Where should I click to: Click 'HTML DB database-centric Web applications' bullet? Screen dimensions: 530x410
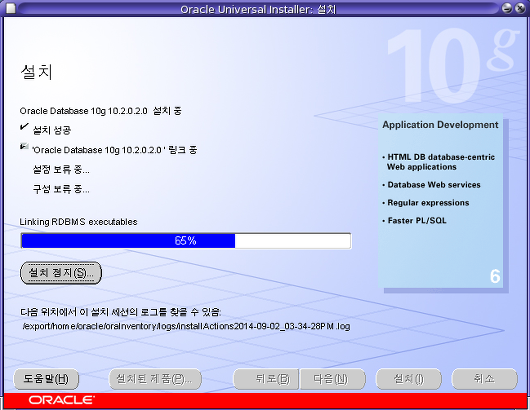[x=439, y=162]
